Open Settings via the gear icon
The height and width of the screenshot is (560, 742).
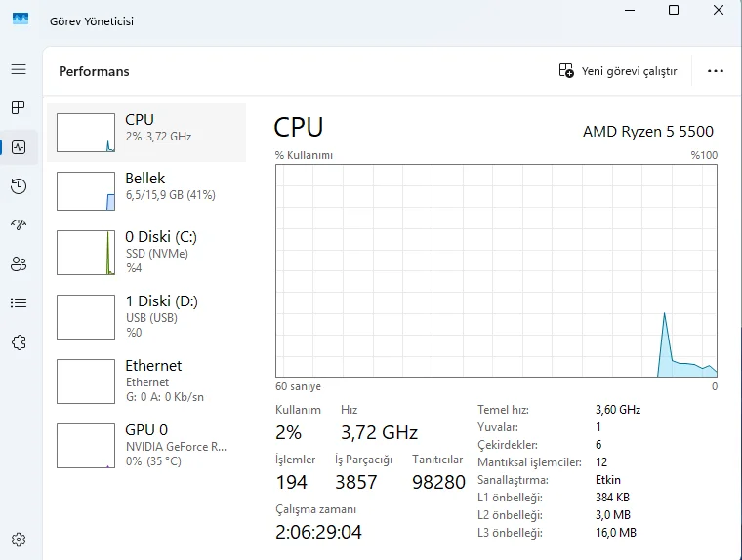click(x=19, y=540)
